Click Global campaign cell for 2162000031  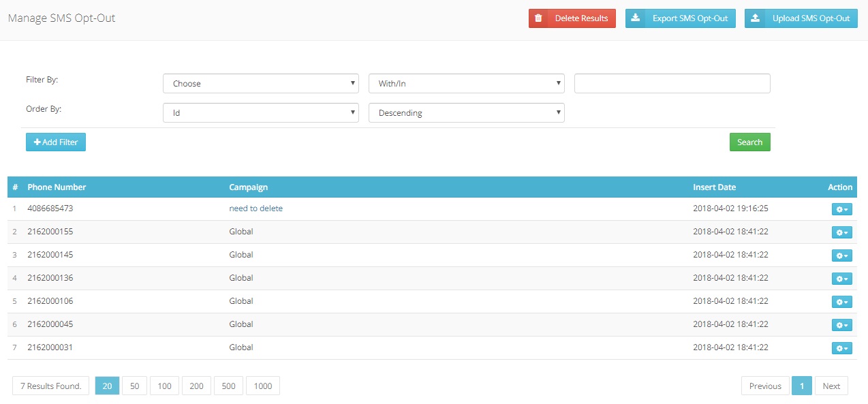coord(241,347)
